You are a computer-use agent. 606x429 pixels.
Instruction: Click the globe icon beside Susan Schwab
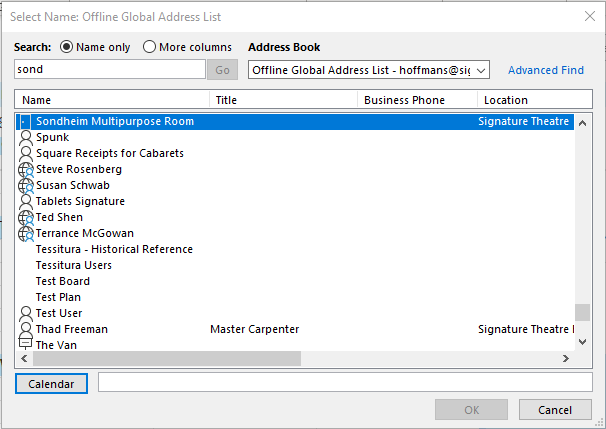[26, 186]
